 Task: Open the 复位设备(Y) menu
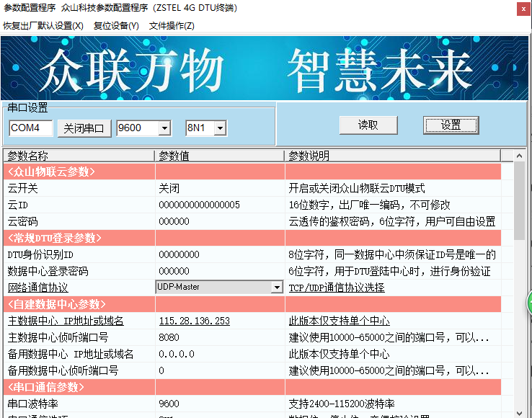116,26
